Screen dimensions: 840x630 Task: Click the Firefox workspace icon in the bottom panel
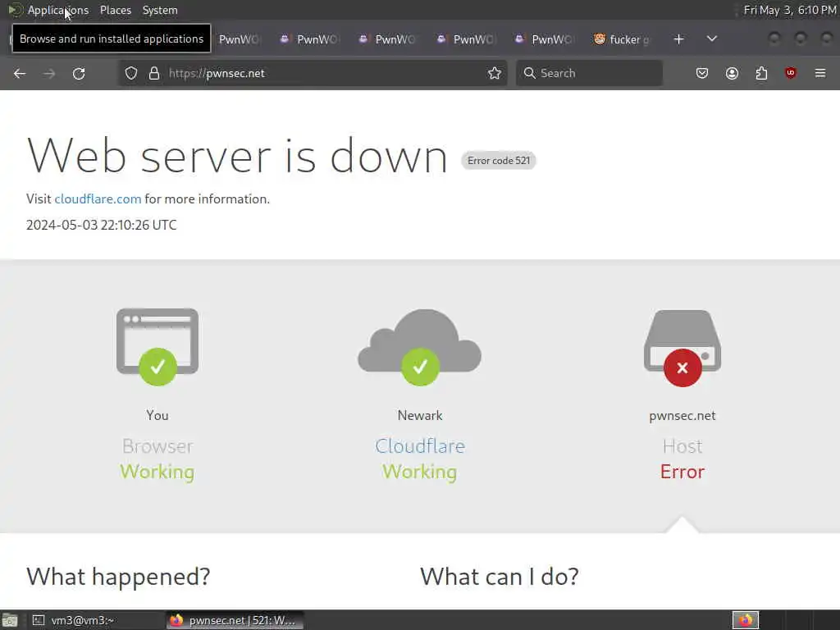click(746, 620)
